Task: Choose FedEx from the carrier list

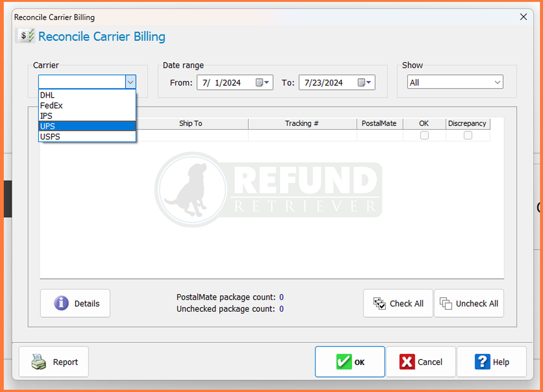Action: pos(87,105)
